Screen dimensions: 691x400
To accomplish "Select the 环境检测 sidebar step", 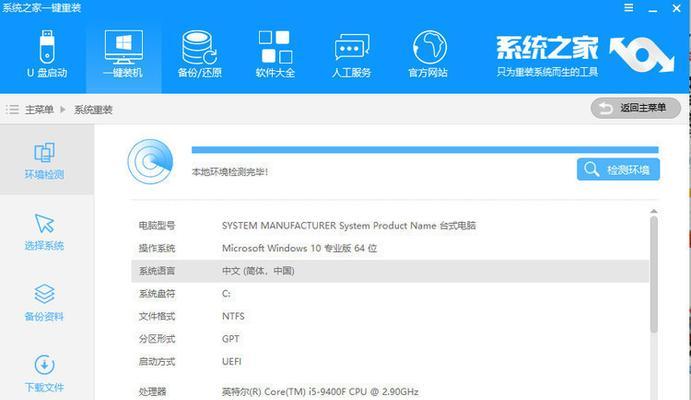I will (45, 160).
